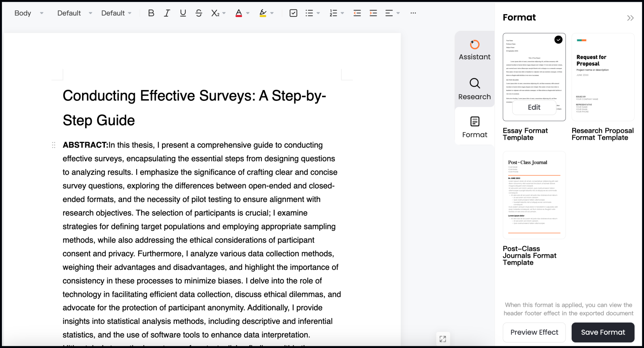Apply subscript formatting
The width and height of the screenshot is (644, 348).
coord(215,13)
